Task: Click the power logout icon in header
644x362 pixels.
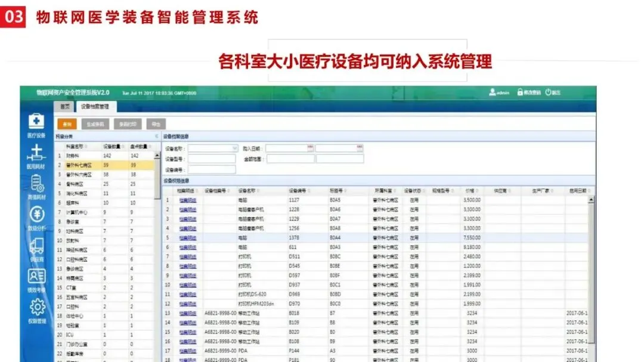Action: (548, 92)
